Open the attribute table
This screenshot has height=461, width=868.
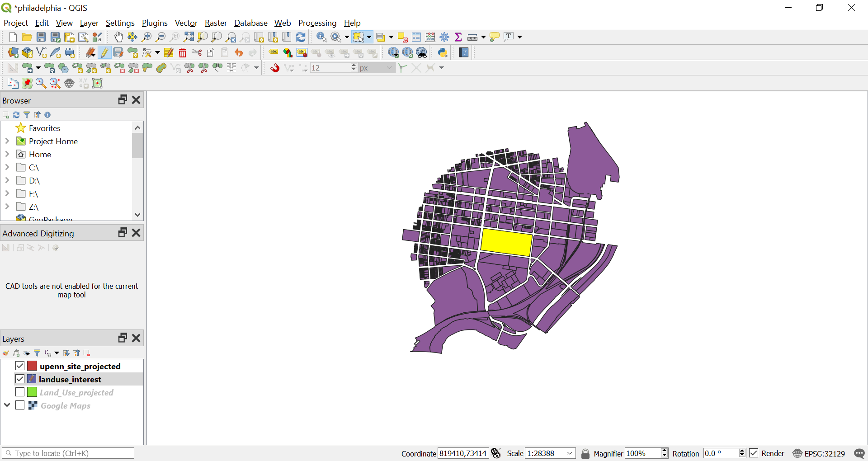pos(416,37)
